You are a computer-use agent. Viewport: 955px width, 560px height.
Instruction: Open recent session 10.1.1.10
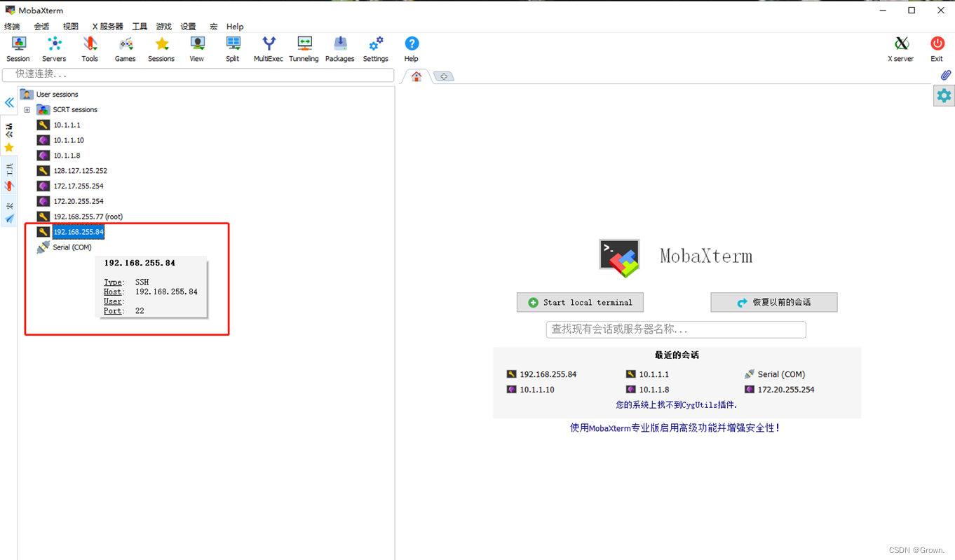coord(531,390)
